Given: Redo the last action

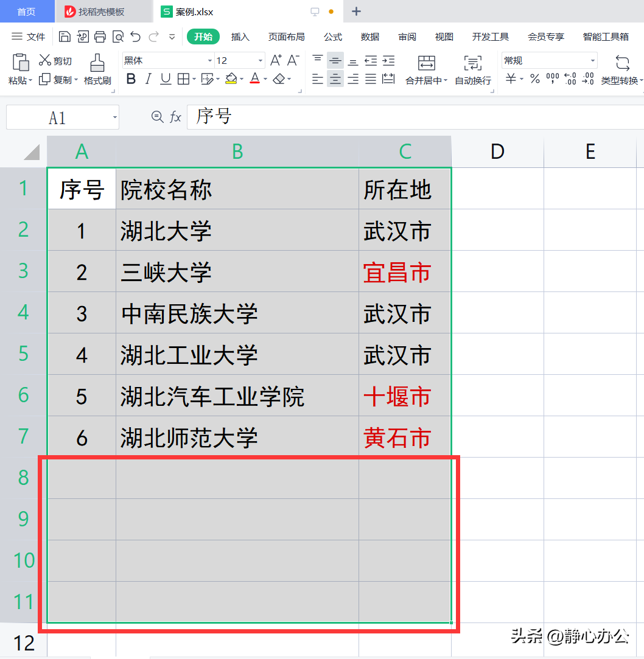Looking at the screenshot, I should [153, 37].
